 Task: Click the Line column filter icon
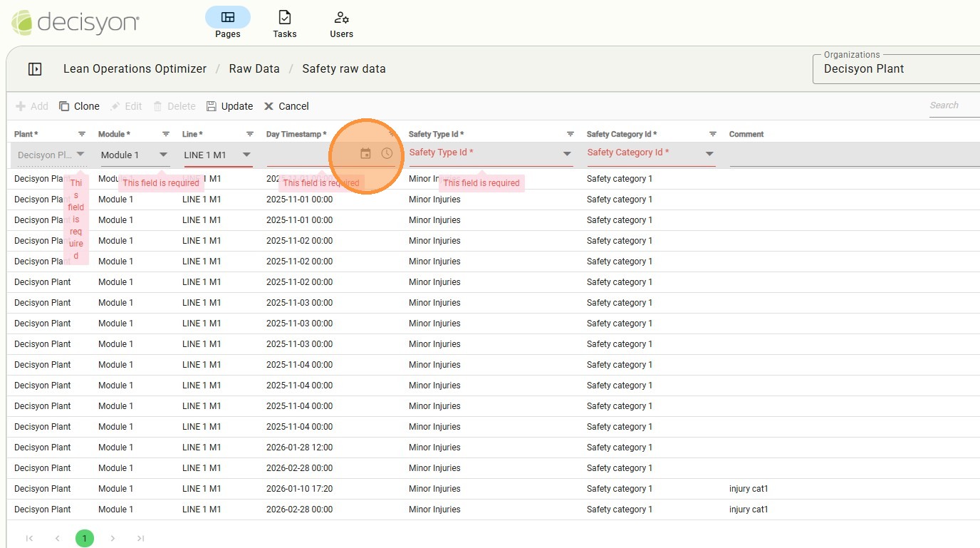(250, 134)
